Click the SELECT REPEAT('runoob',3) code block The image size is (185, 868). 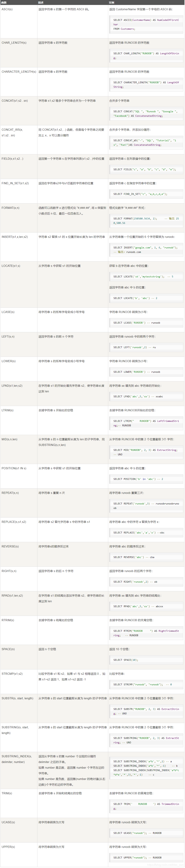tap(146, 506)
